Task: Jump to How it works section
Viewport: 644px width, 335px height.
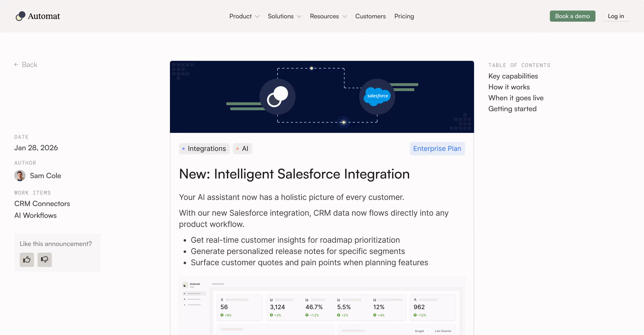Action: [x=509, y=87]
